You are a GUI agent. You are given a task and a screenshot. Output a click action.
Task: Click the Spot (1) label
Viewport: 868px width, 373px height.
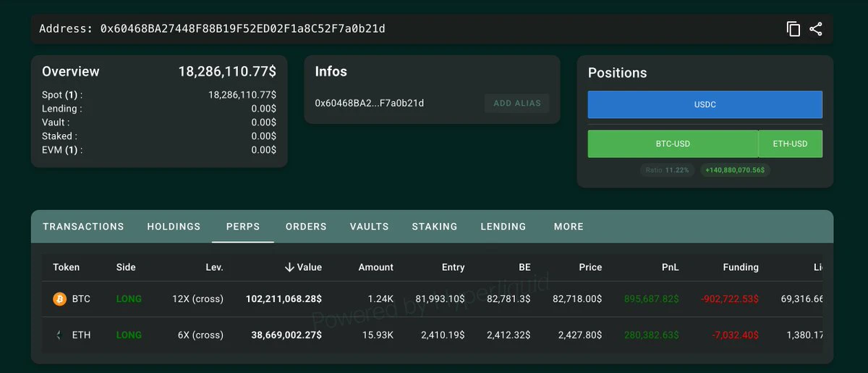click(x=62, y=95)
